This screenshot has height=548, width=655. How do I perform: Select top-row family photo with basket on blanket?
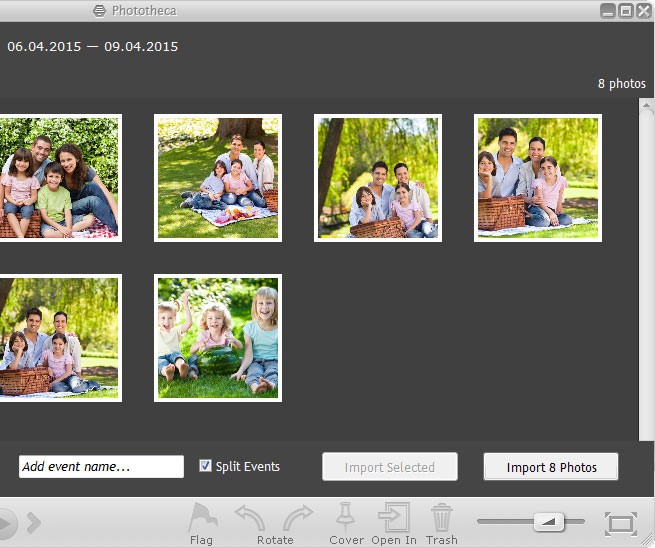(538, 178)
